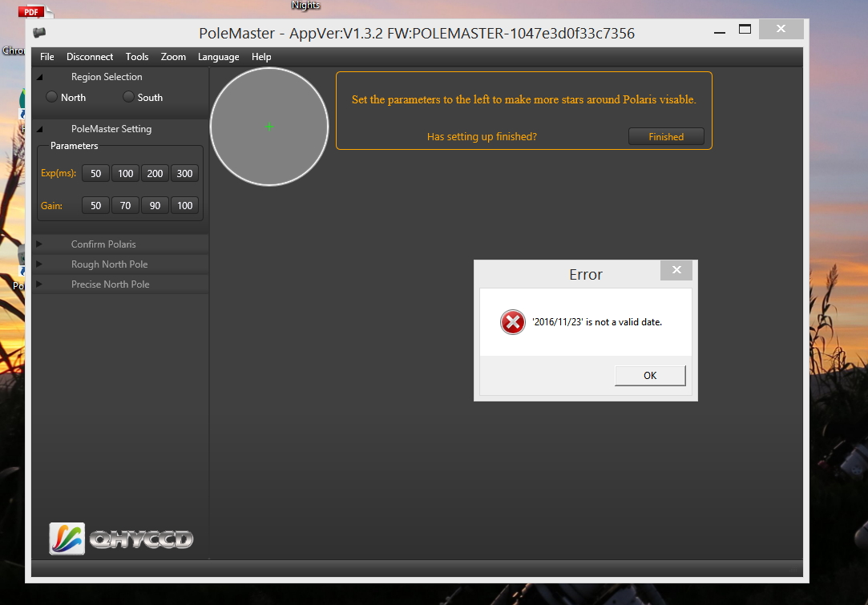
Task: Expand the Precise North Pole section
Action: point(39,284)
